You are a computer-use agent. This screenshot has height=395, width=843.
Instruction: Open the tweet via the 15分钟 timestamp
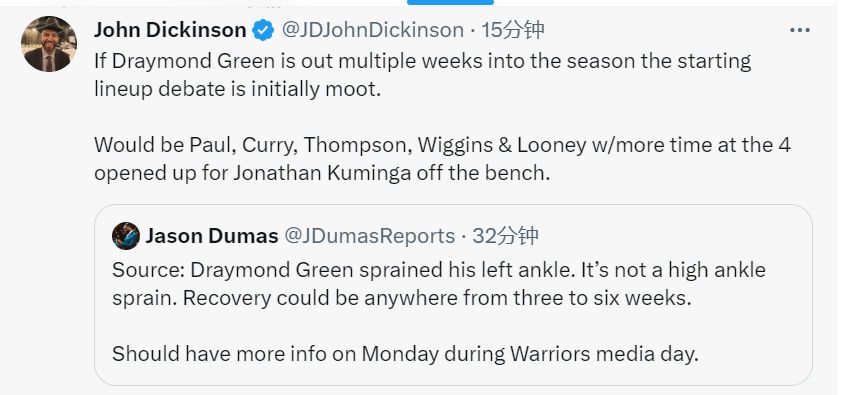click(512, 30)
